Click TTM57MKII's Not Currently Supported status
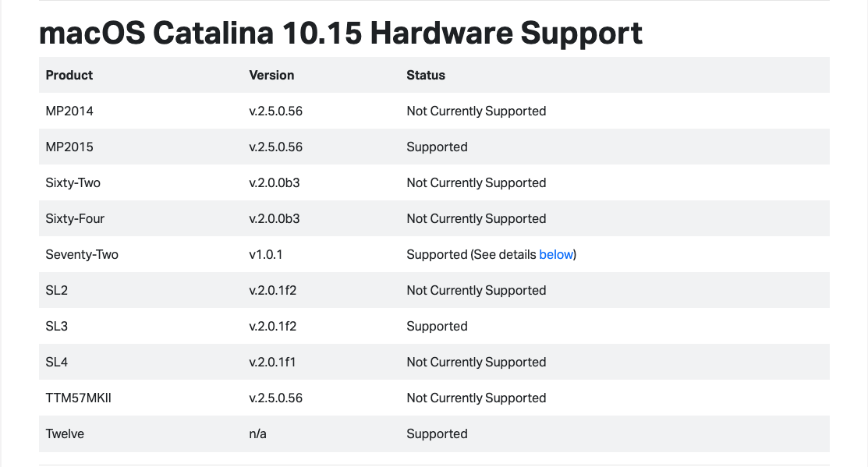This screenshot has height=467, width=868. tap(476, 398)
